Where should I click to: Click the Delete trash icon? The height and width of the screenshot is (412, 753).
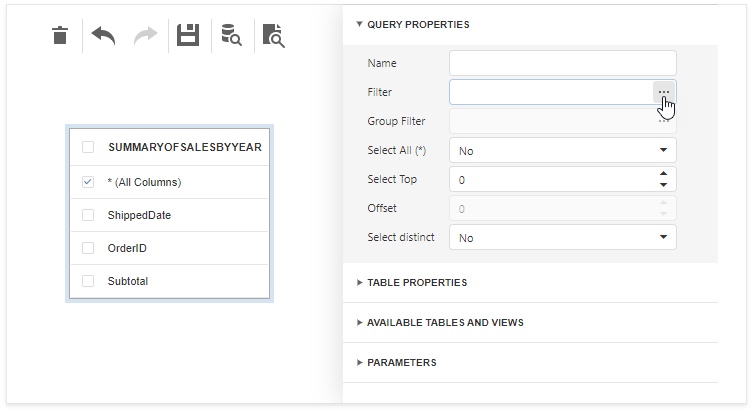coord(60,36)
